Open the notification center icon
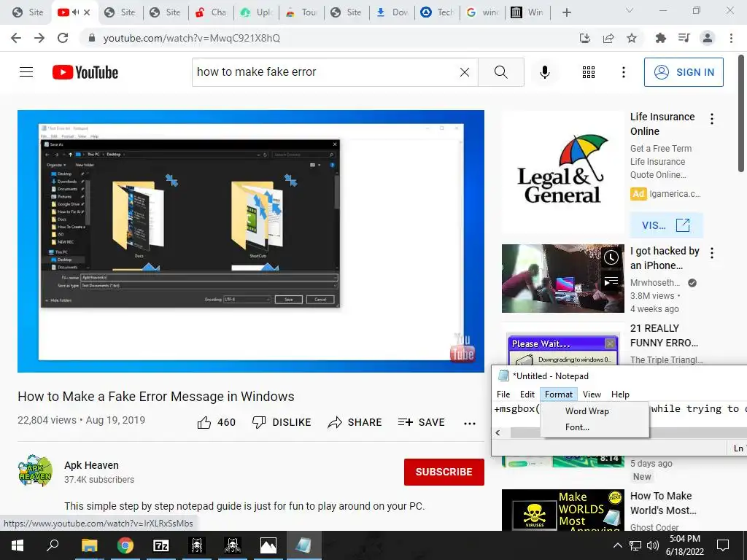 coord(723,545)
